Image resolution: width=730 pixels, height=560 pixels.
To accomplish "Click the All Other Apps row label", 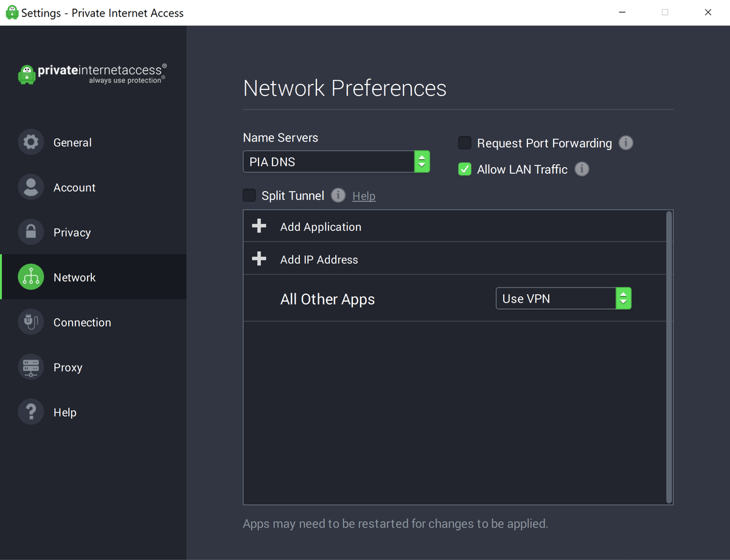I will point(327,299).
